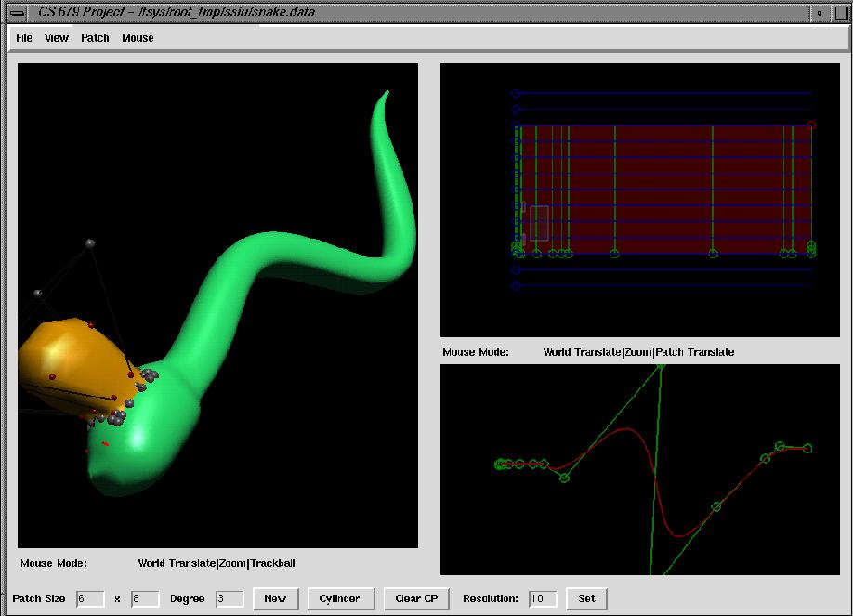Click into the Degree input field
The width and height of the screenshot is (853, 616).
pos(230,598)
